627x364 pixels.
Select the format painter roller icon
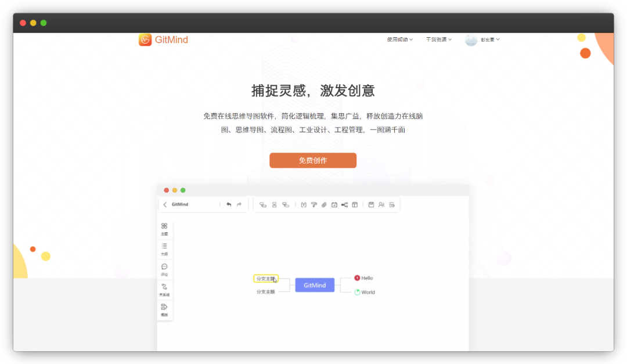(x=314, y=205)
